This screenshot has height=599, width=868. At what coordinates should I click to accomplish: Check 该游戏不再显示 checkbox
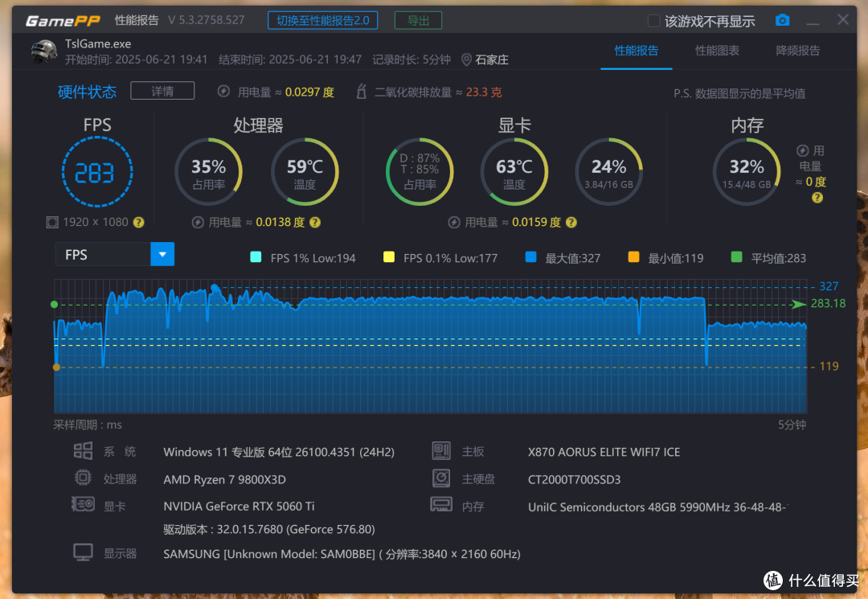pos(653,21)
